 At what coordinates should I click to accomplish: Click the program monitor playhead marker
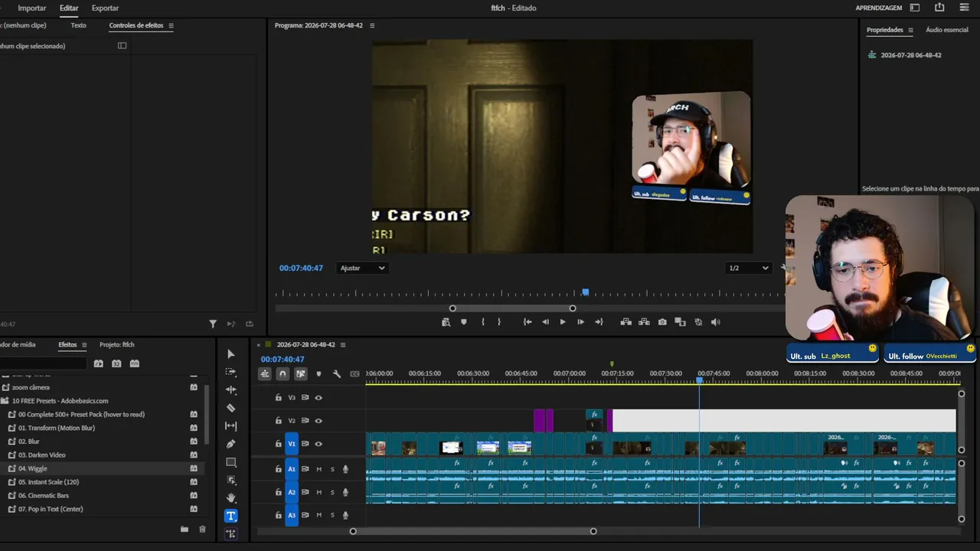click(586, 292)
